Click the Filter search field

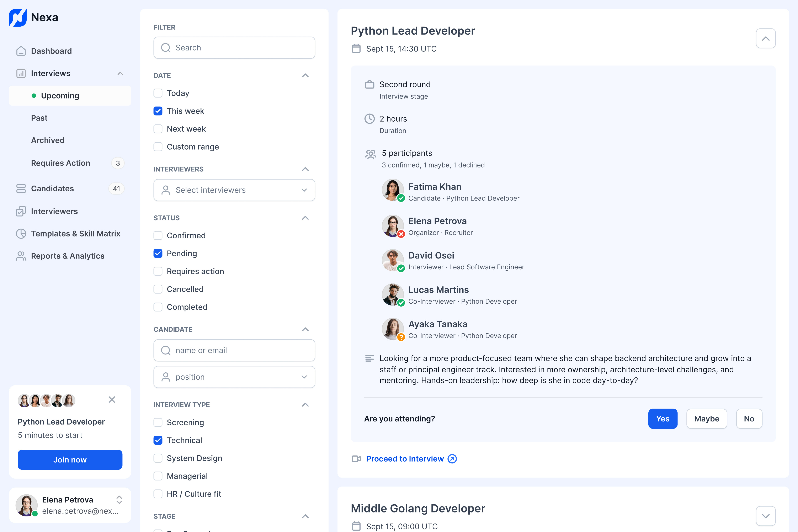click(234, 48)
